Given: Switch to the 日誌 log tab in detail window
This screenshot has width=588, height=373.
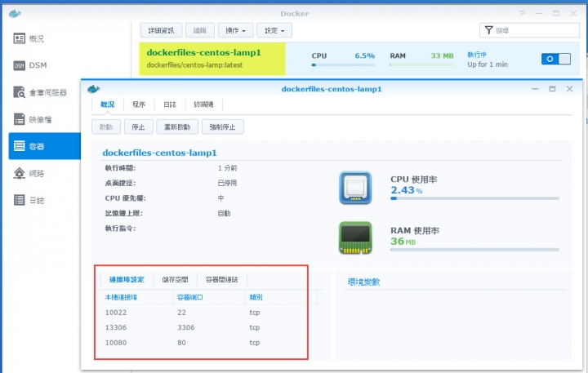Looking at the screenshot, I should [170, 104].
